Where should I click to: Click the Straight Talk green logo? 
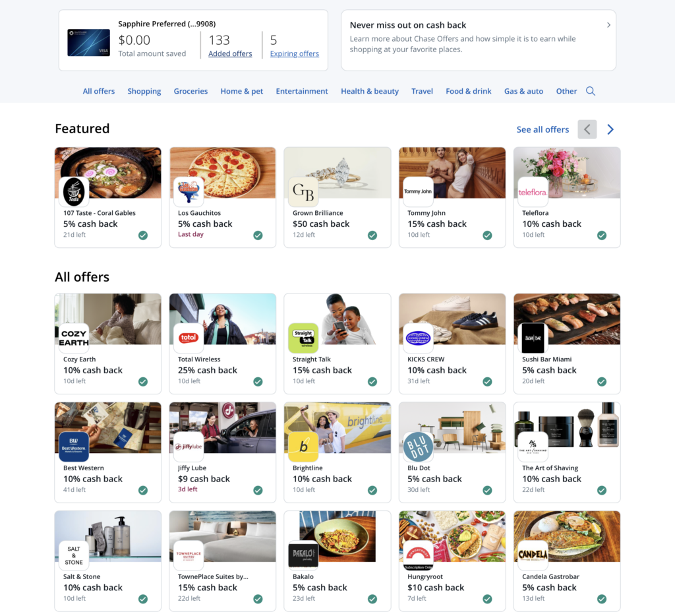click(x=303, y=338)
